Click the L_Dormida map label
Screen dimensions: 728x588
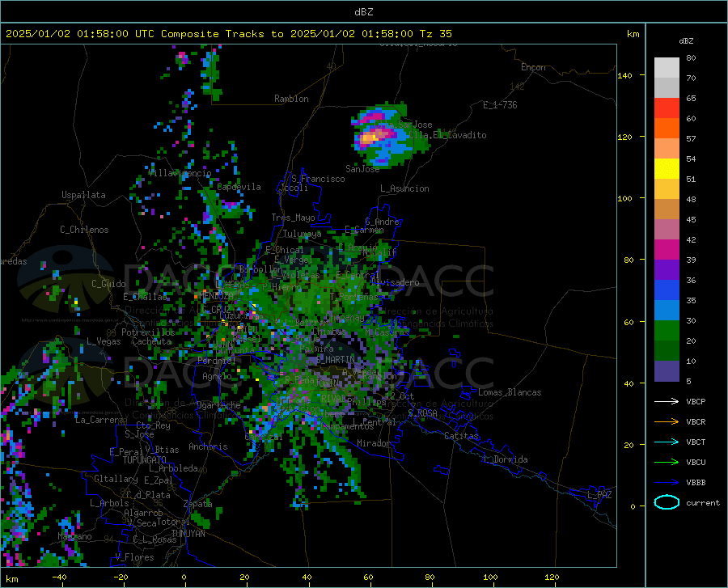[505, 459]
